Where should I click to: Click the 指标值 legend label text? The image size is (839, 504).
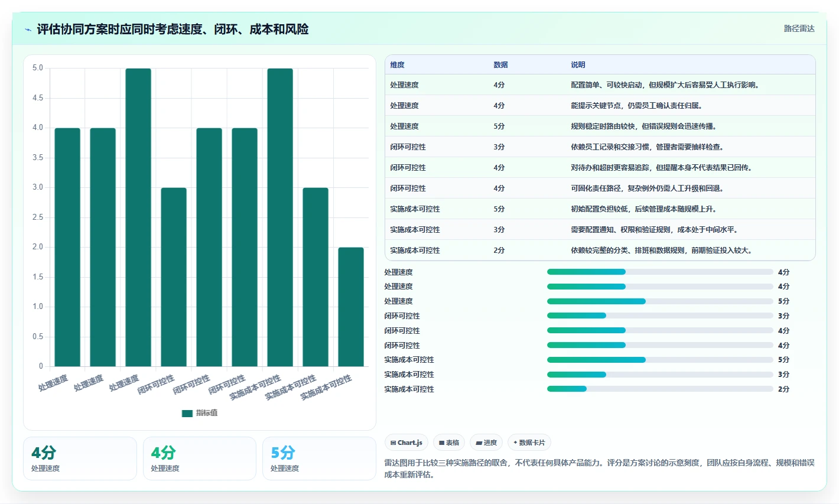point(207,413)
